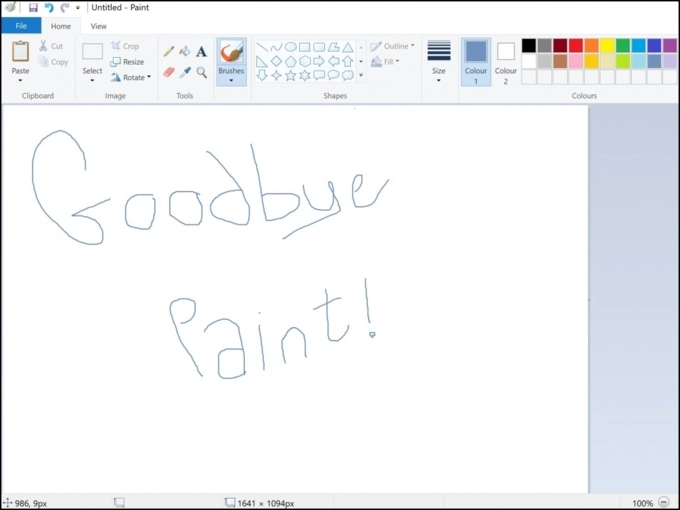Image resolution: width=680 pixels, height=510 pixels.
Task: Choose the Down arrow shape
Action: 262,75
